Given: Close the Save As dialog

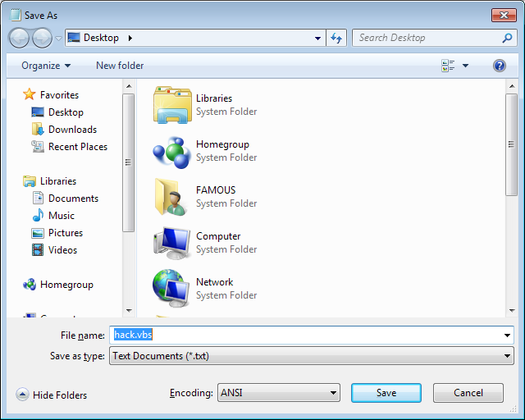Looking at the screenshot, I should (504, 15).
